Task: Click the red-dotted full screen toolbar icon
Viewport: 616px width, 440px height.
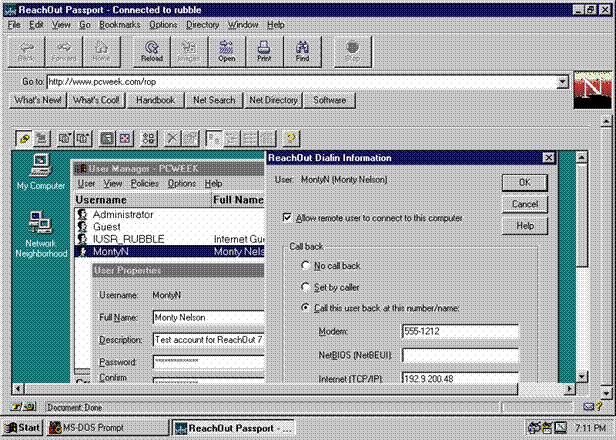Action: tap(125, 138)
